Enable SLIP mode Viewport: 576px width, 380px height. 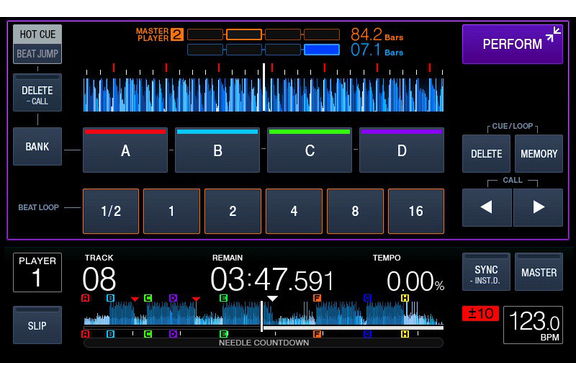[x=37, y=325]
